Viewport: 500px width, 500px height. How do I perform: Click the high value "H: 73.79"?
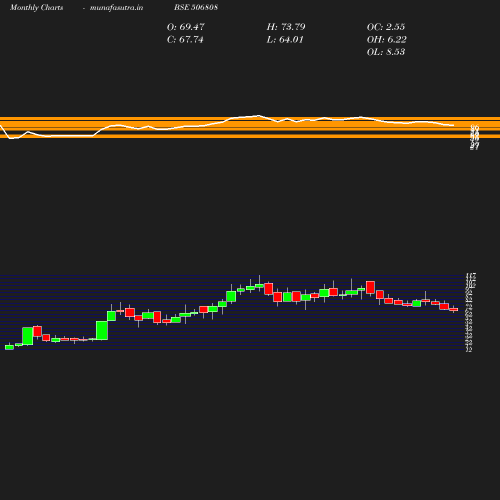286,27
